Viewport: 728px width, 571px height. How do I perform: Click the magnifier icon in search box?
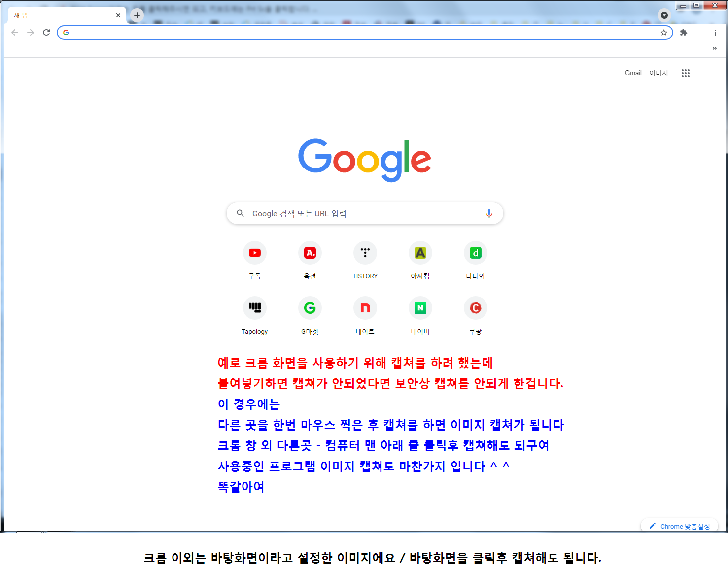[240, 213]
